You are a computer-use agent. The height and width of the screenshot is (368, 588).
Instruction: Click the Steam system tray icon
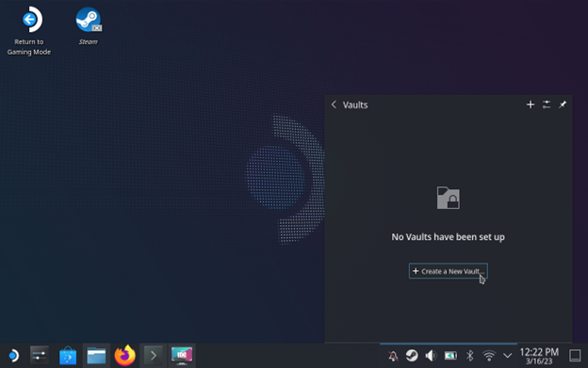[412, 355]
